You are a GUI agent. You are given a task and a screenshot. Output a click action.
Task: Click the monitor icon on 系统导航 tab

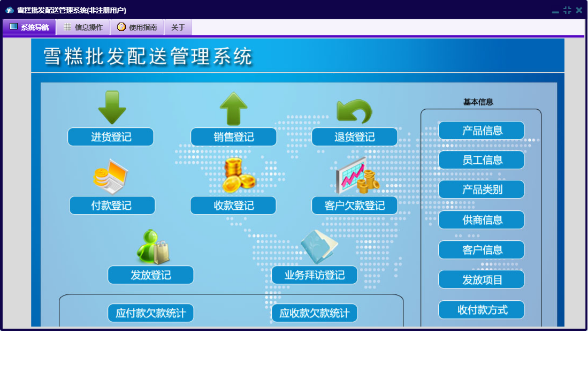13,26
